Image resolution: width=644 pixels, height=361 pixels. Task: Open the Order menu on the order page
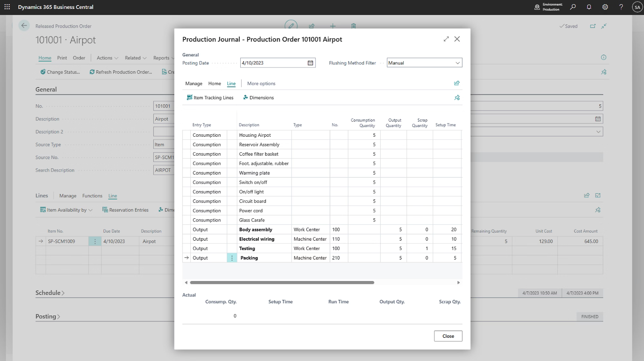(79, 58)
